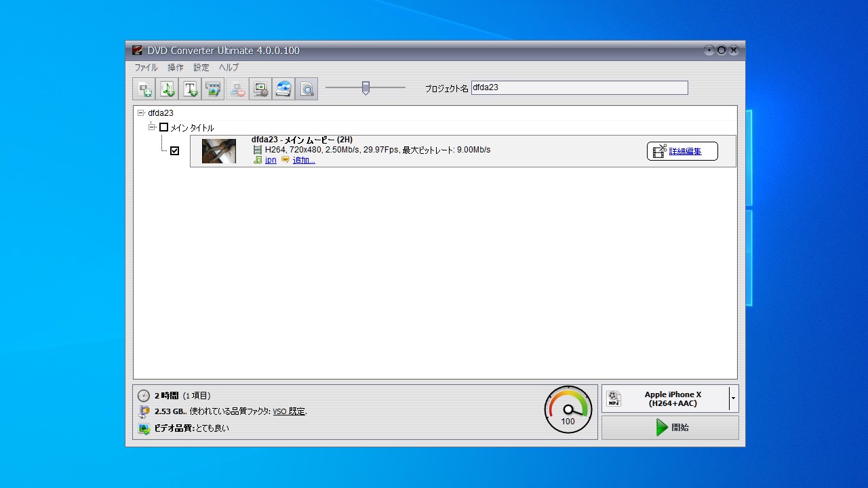The height and width of the screenshot is (488, 868).
Task: Click the subtitle icon beside 追加...
Action: 285,160
